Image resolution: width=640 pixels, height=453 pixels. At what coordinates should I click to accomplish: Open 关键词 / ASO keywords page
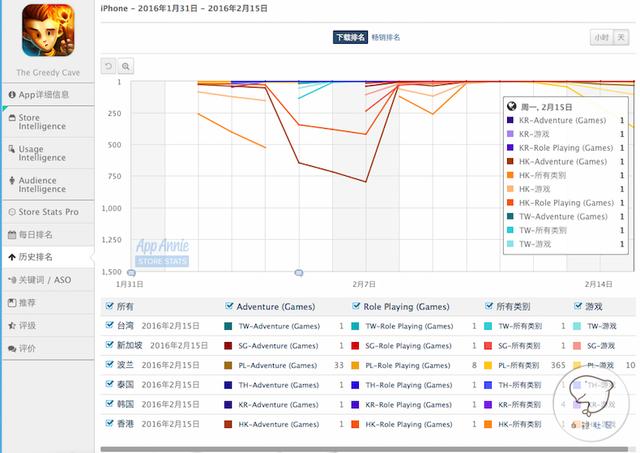click(44, 280)
